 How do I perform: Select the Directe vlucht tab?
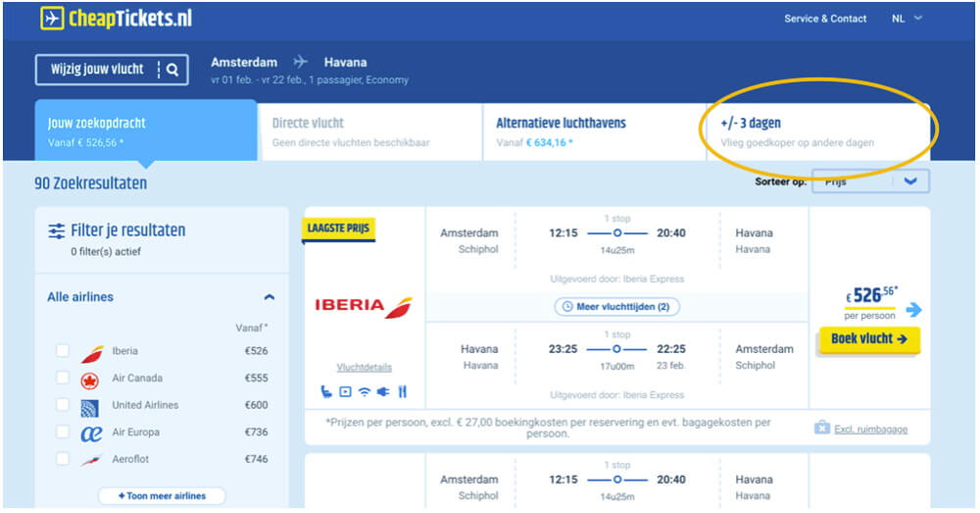370,132
